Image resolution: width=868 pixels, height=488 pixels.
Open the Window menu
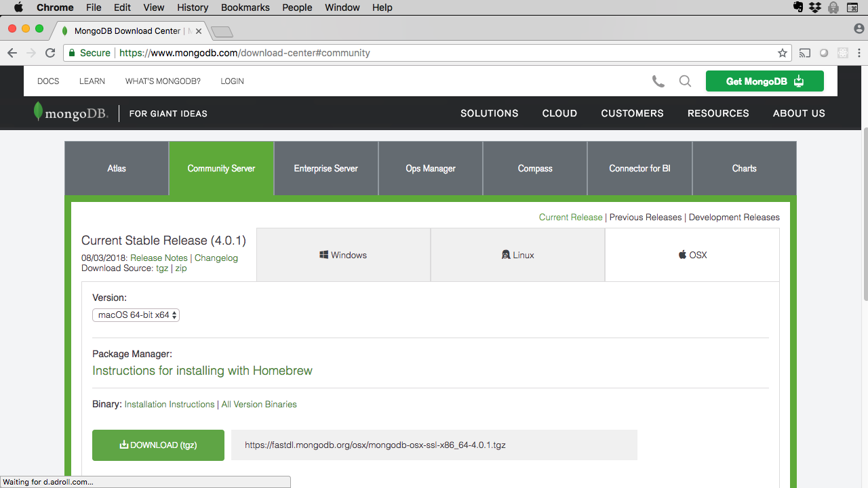coord(342,7)
